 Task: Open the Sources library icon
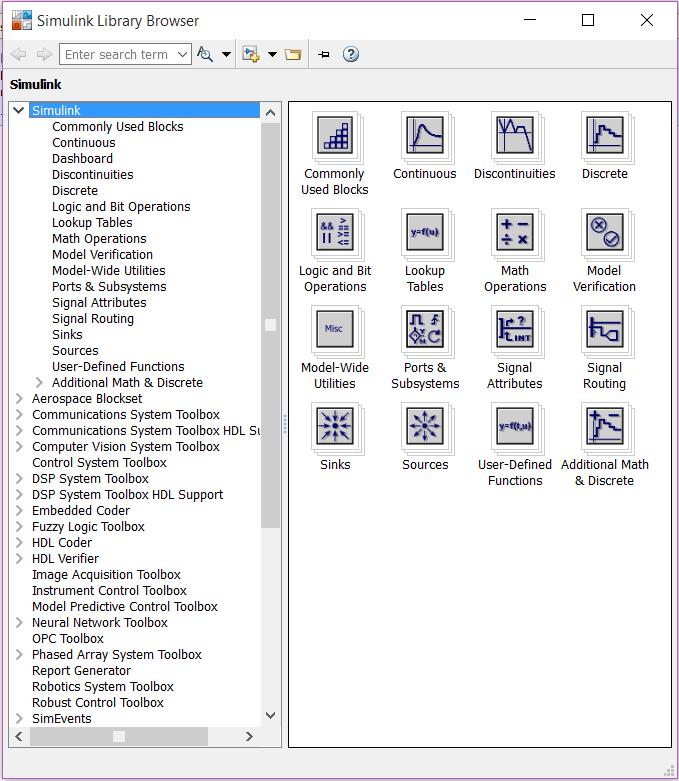click(425, 427)
